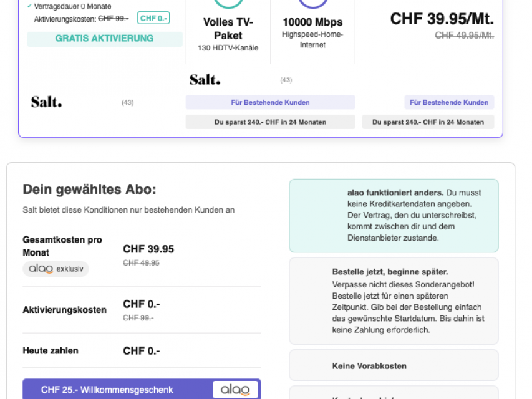The width and height of the screenshot is (532, 399).
Task: Select the right Für Bestehende Kunden tag
Action: coord(449,102)
